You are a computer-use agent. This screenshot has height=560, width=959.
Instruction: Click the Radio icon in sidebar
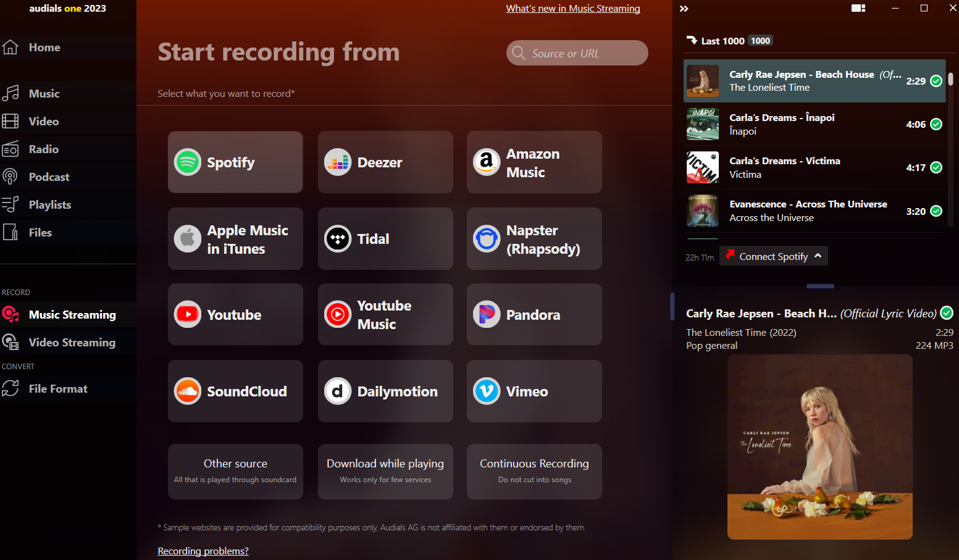[10, 149]
